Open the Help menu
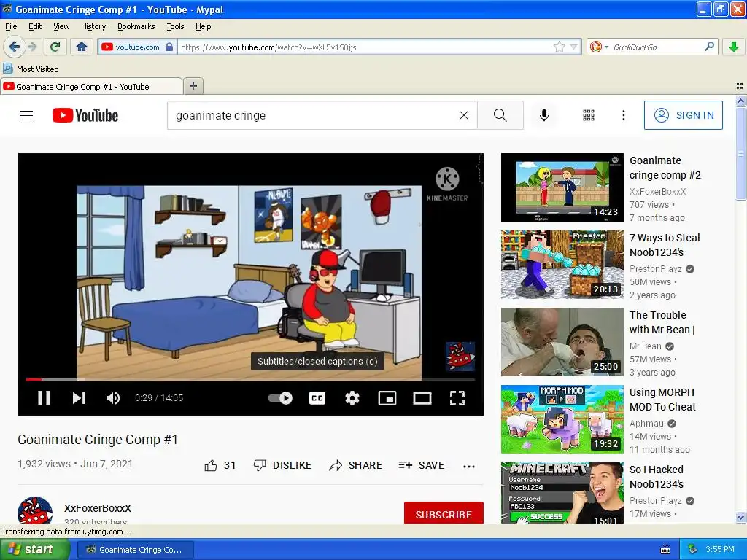Image resolution: width=747 pixels, height=560 pixels. (x=203, y=26)
